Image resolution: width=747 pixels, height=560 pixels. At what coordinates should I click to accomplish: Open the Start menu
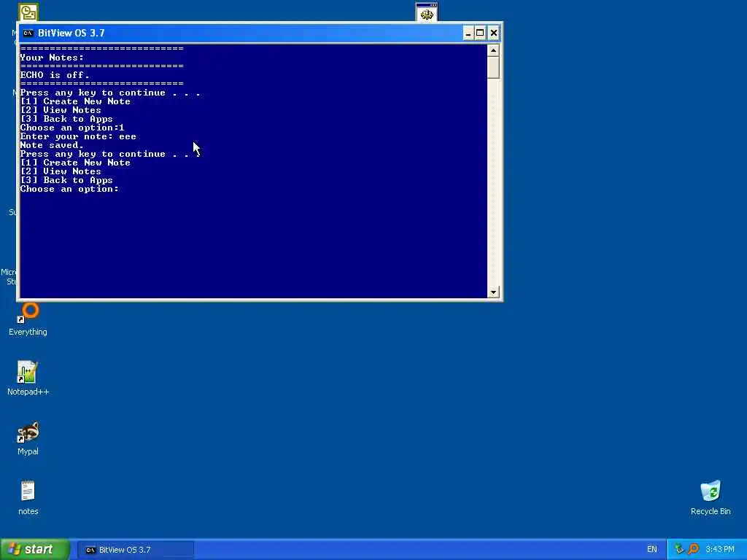point(35,549)
